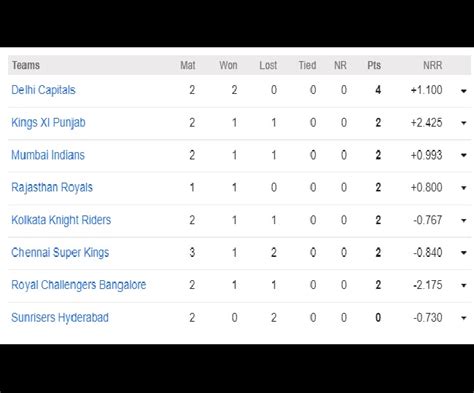Click the NRR column header
The height and width of the screenshot is (393, 474).
tap(433, 65)
